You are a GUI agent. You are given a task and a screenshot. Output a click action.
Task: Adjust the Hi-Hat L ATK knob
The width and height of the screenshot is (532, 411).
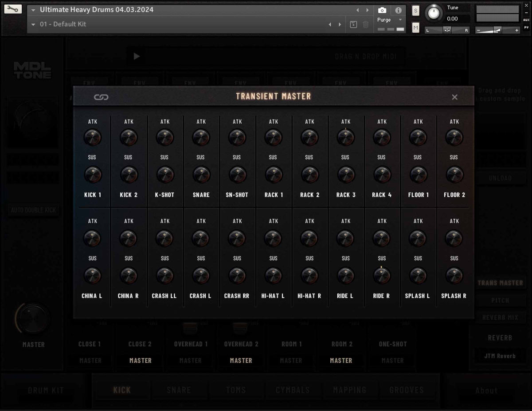[273, 239]
